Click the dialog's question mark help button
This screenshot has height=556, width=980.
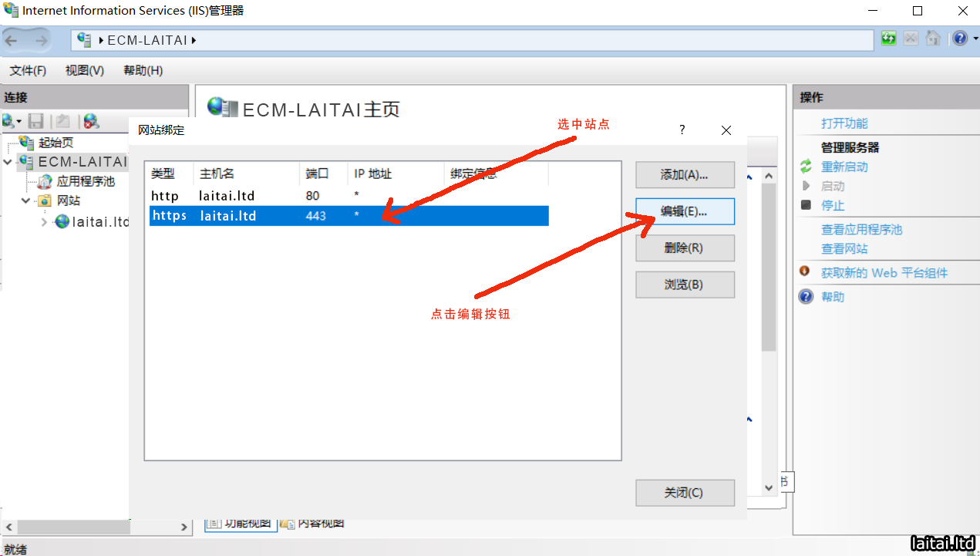click(x=682, y=130)
